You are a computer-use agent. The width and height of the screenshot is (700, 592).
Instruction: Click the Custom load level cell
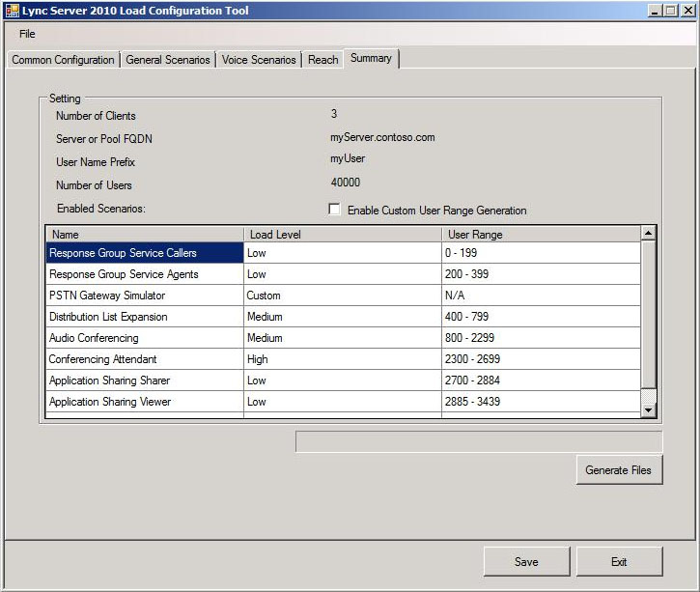(343, 296)
